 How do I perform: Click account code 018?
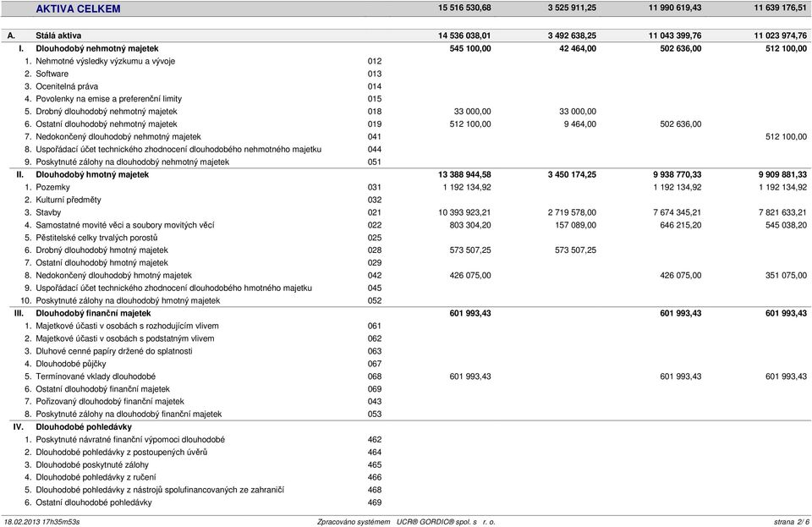coord(375,112)
